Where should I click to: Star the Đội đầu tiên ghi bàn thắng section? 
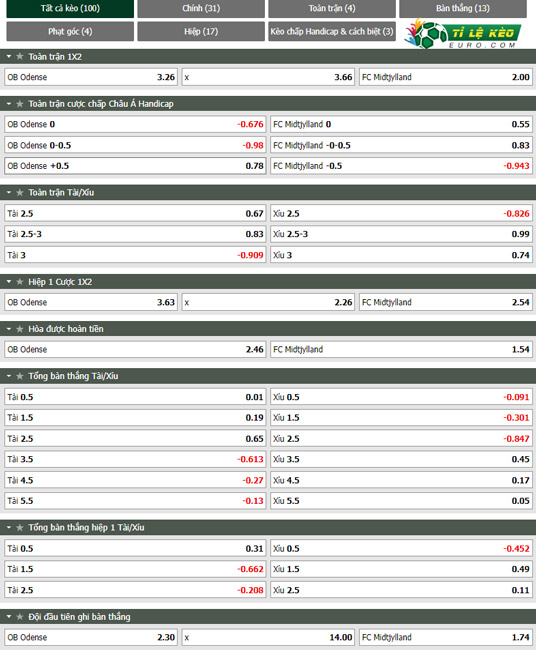point(19,617)
